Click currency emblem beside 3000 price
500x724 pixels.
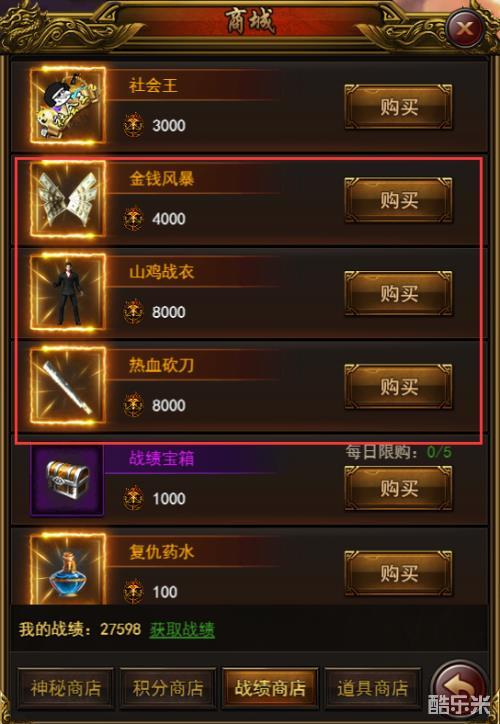(134, 125)
